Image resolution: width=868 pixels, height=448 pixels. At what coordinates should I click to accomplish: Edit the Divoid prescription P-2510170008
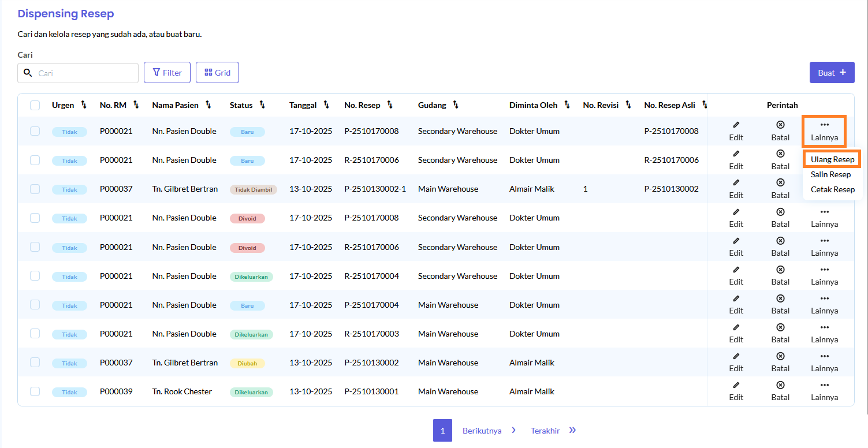click(736, 218)
